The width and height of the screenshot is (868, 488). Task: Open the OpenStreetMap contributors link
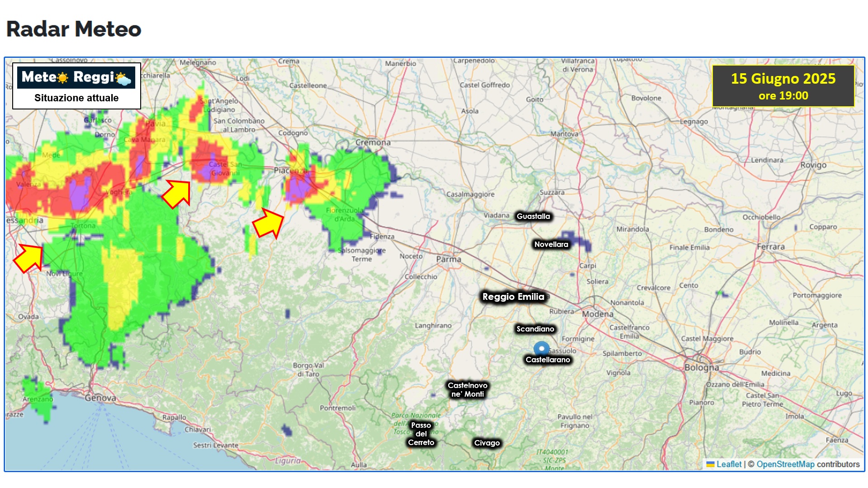tap(785, 464)
